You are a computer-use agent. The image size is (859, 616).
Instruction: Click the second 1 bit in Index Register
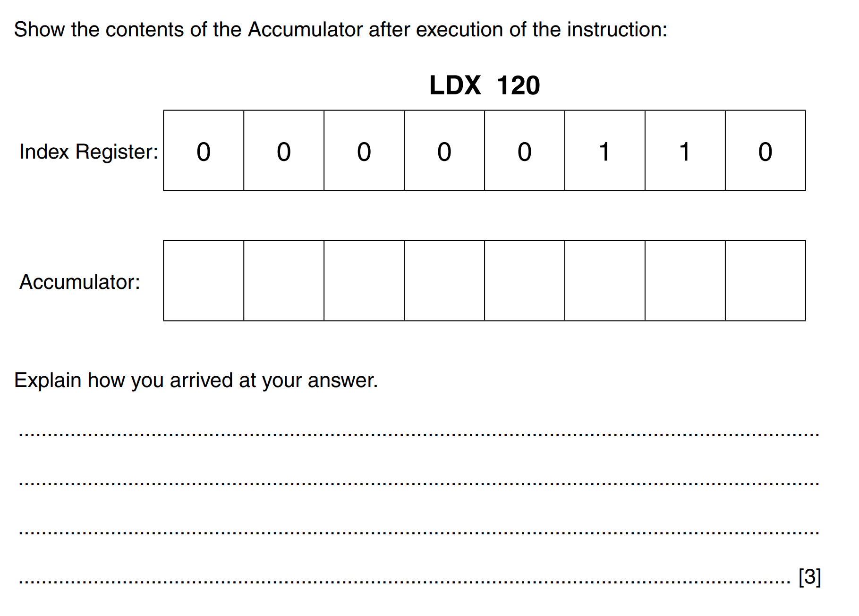685,151
